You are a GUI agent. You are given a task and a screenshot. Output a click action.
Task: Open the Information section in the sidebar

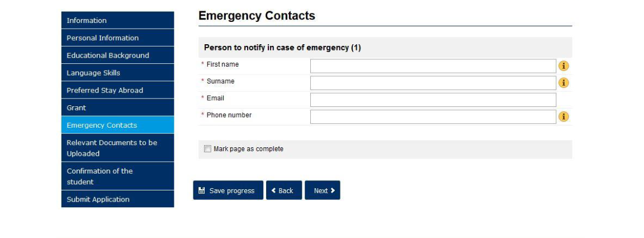pos(117,21)
